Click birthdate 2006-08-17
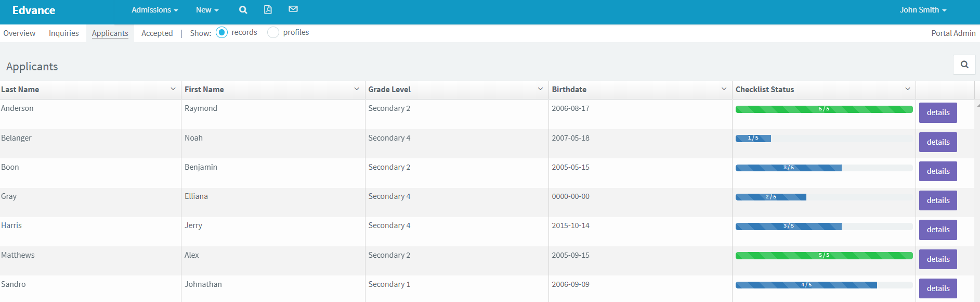 tap(571, 108)
